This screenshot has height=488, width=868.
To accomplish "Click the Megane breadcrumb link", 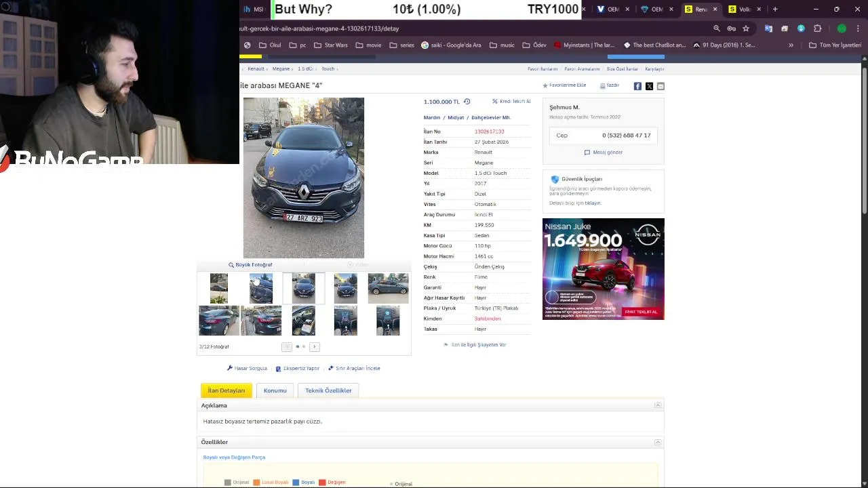I will click(281, 68).
